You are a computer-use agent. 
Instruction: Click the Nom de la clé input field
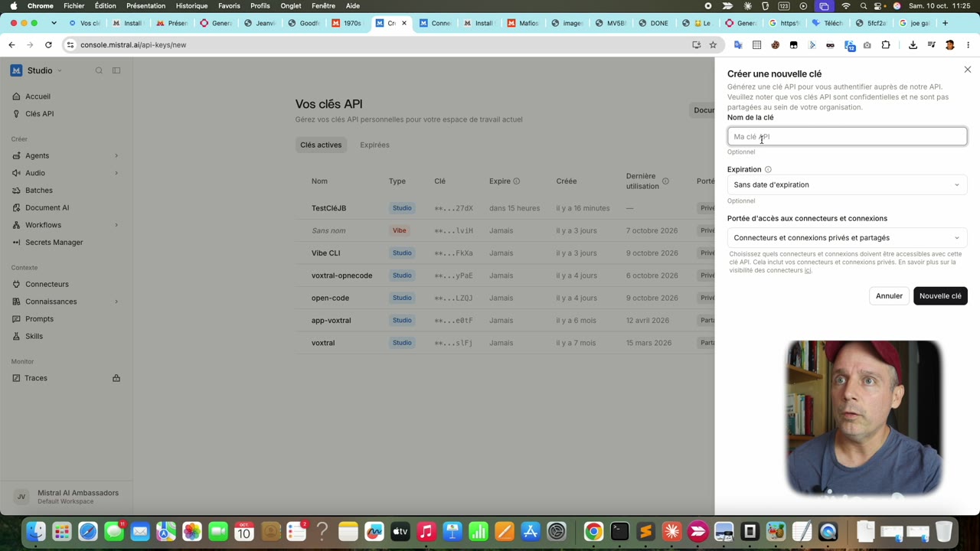tap(847, 137)
